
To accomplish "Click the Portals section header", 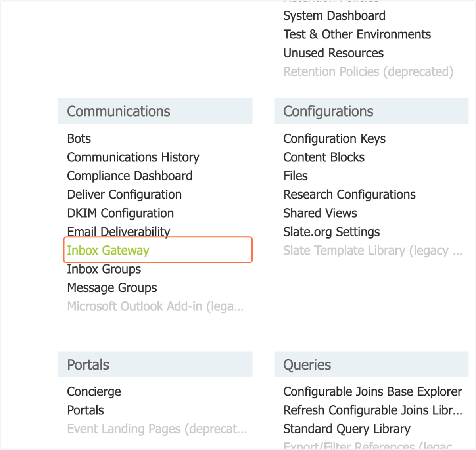I will pos(155,364).
